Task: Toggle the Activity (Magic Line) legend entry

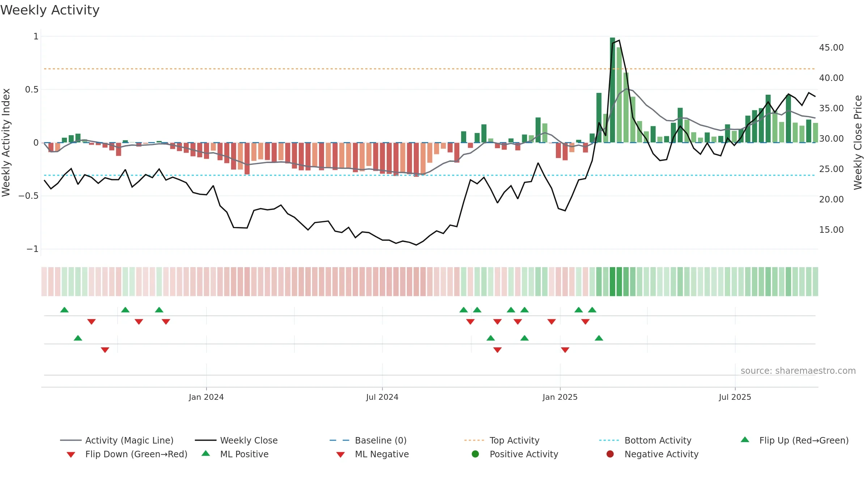Action: click(x=117, y=440)
